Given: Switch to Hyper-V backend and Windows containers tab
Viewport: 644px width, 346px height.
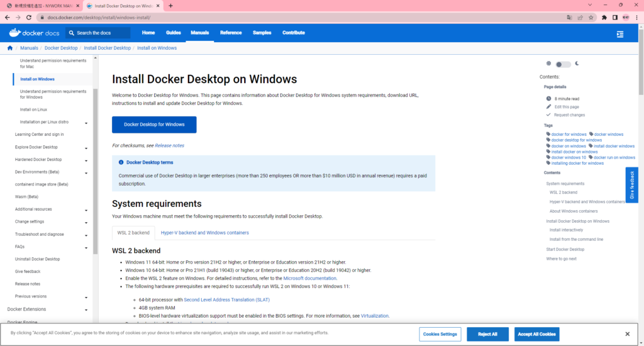Looking at the screenshot, I should tap(204, 233).
